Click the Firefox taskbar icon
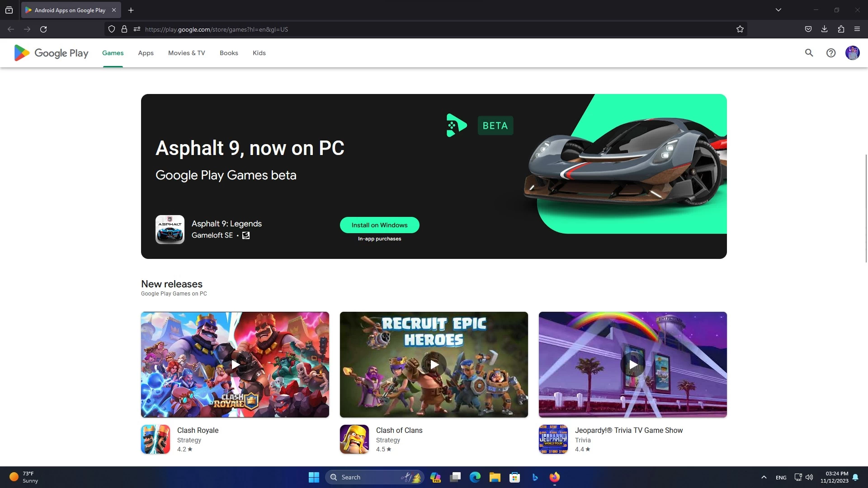This screenshot has width=868, height=488. click(x=555, y=477)
